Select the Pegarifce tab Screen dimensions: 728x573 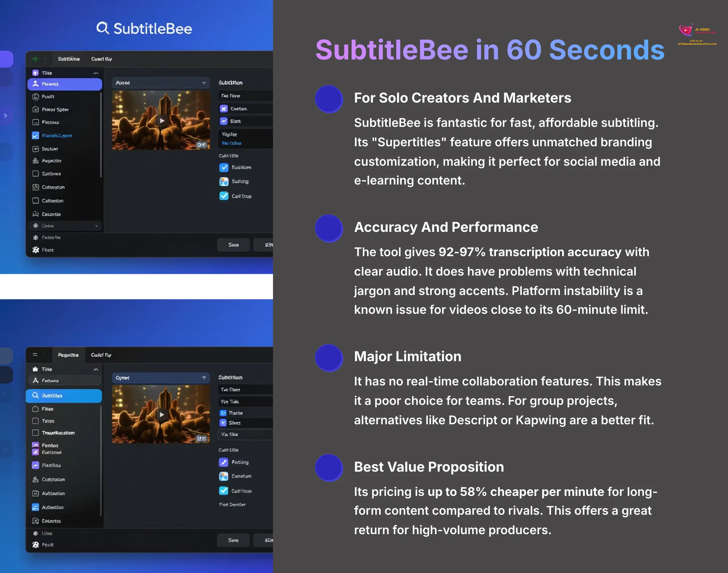click(69, 355)
